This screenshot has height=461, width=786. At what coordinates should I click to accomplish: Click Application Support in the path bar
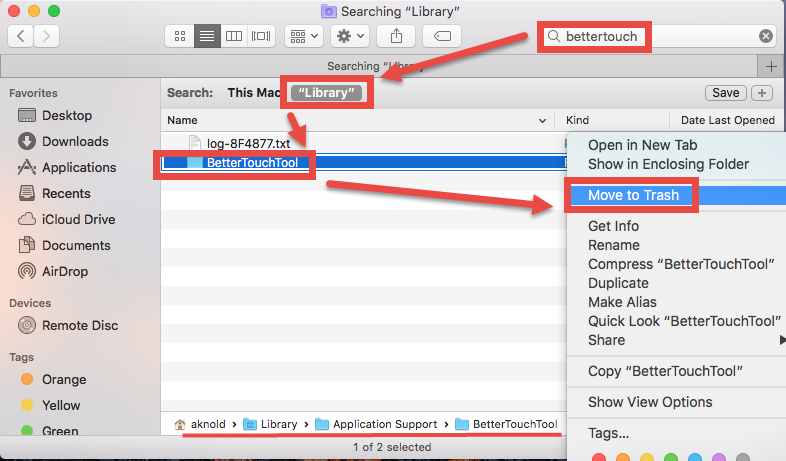pos(376,424)
